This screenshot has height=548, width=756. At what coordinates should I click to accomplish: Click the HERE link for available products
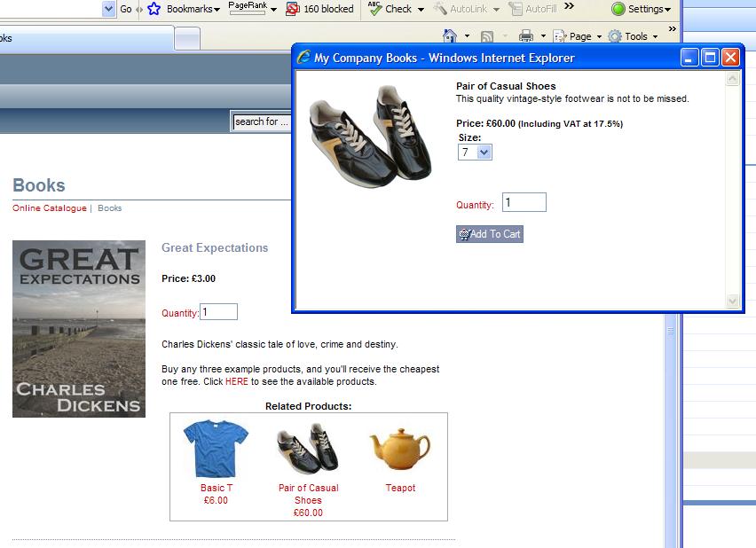[x=236, y=382]
